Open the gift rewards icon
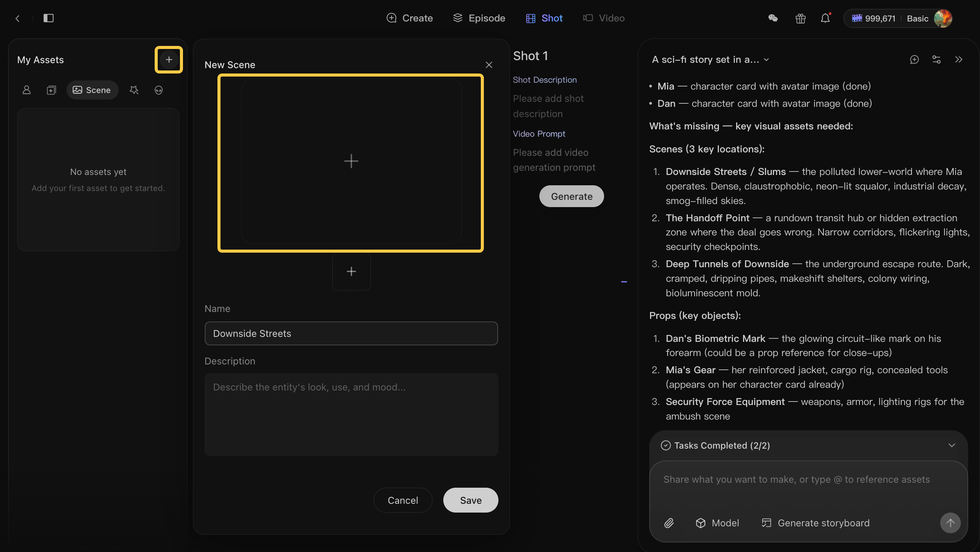This screenshot has width=980, height=552. pos(800,18)
